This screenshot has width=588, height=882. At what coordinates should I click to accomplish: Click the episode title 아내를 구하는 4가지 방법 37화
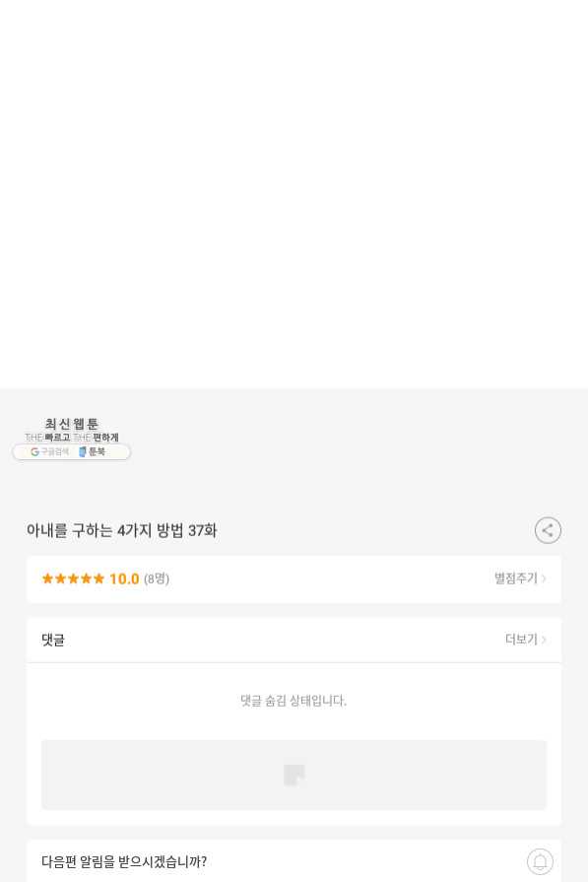pos(121,530)
